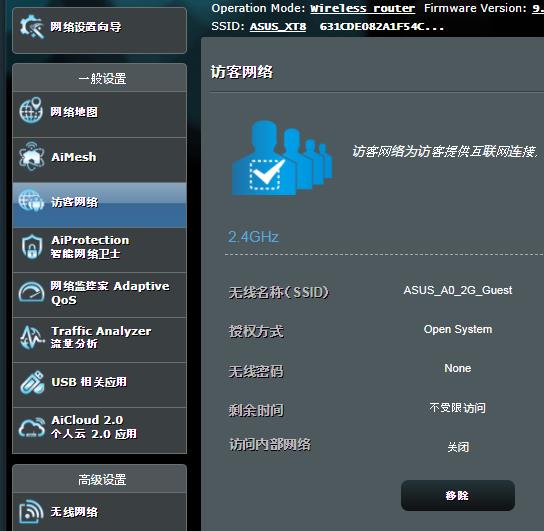Open the 访客网络 menu item
544x531 pixels.
pos(99,205)
